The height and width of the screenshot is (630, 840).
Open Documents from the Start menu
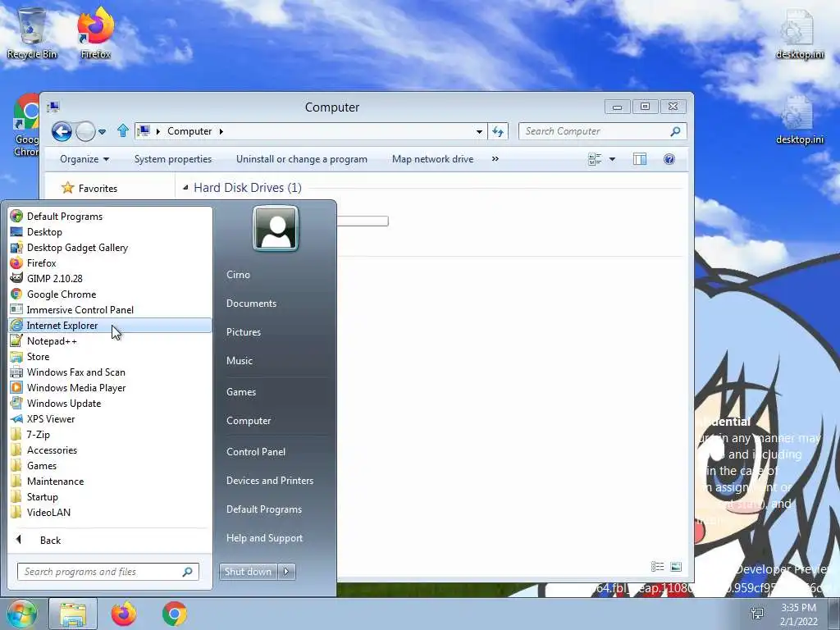tap(251, 304)
